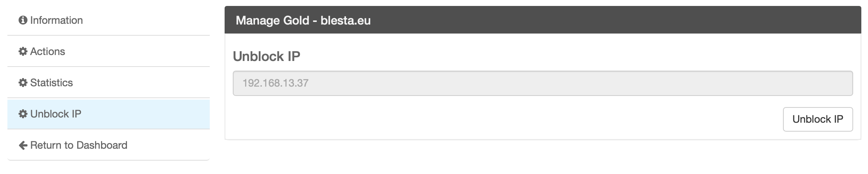The width and height of the screenshot is (868, 174).
Task: Click the white panel area left of the button
Action: pyautogui.click(x=483, y=120)
